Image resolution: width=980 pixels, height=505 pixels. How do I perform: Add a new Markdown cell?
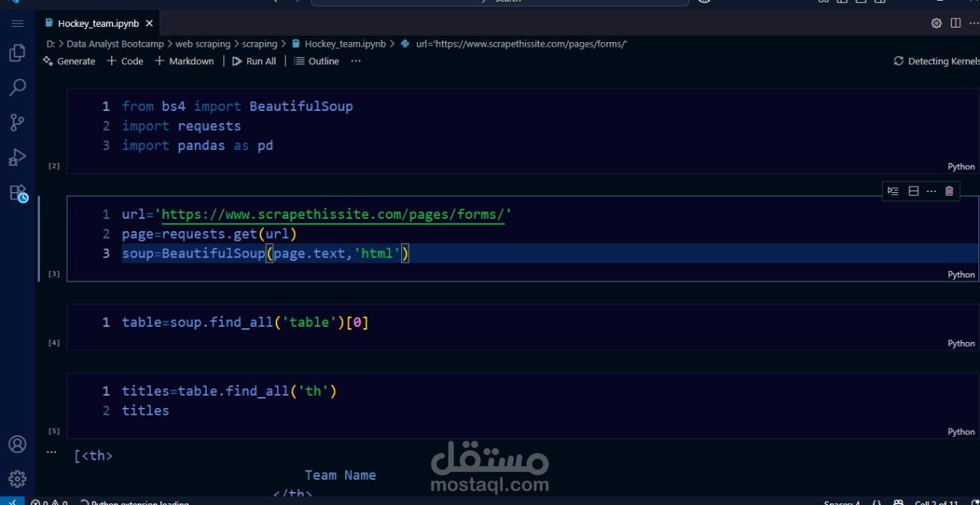pos(185,61)
